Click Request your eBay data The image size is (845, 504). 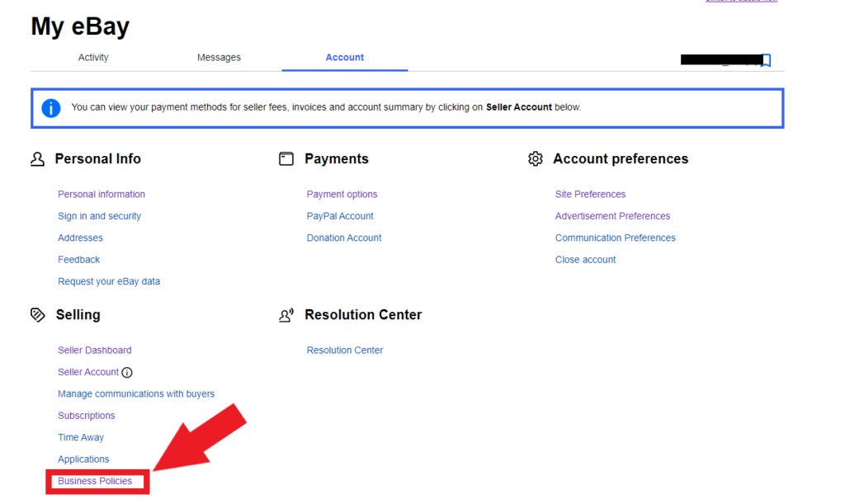pos(109,281)
